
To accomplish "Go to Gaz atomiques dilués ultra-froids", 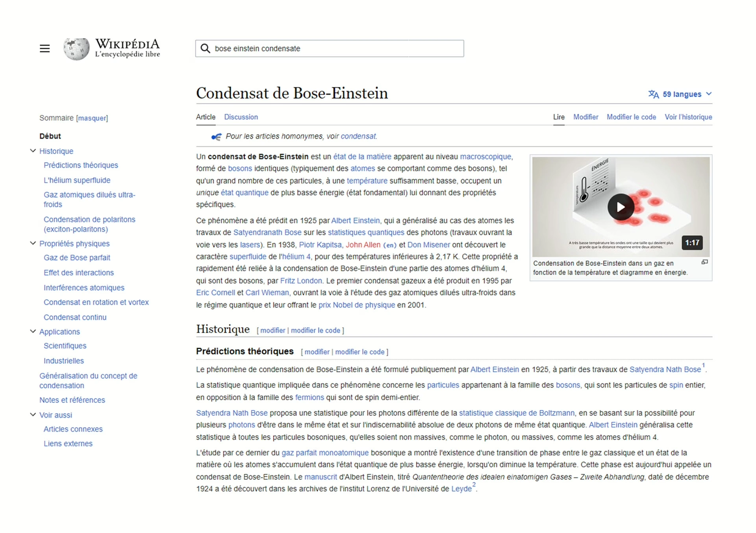I will [x=89, y=200].
